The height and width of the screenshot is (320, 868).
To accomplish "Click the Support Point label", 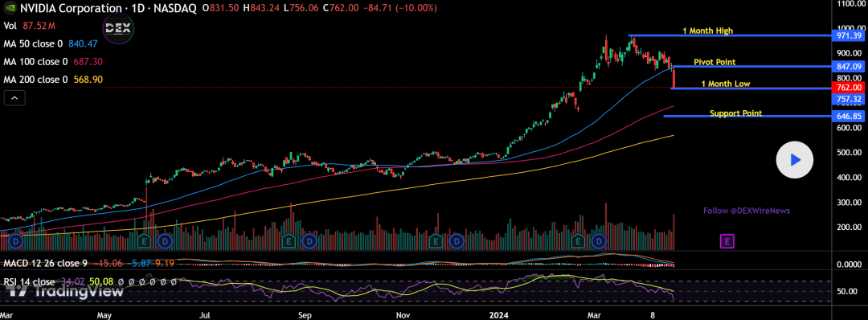I will [735, 113].
